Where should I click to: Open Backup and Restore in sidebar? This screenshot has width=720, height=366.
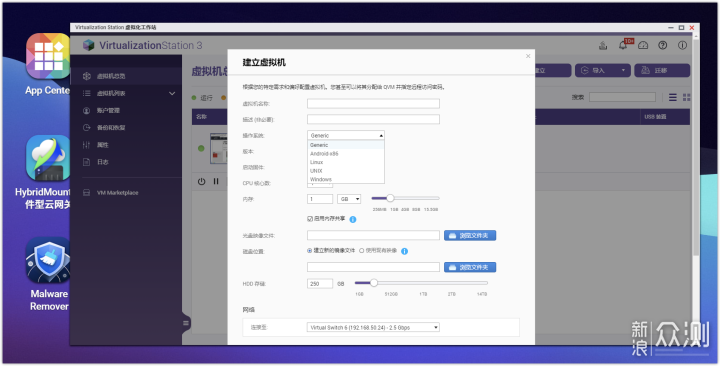(126, 128)
